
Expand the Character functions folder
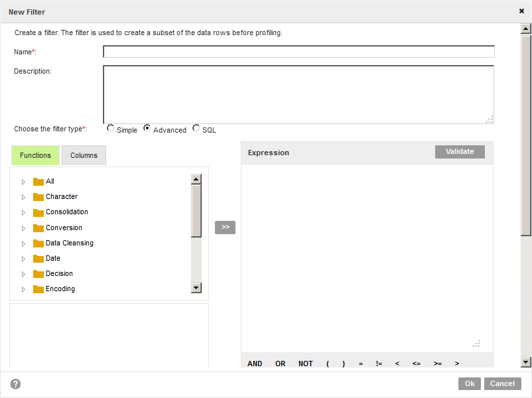pos(23,197)
